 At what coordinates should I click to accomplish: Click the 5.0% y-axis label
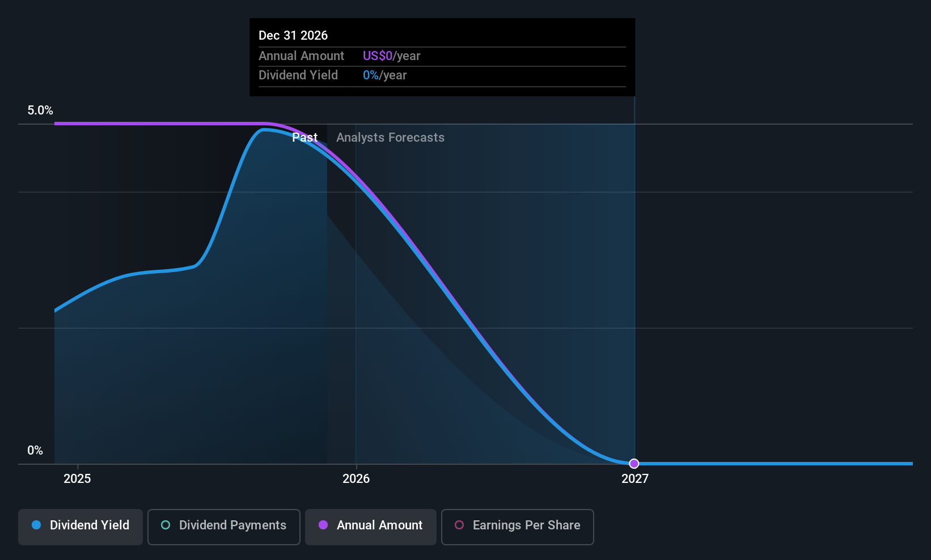[40, 110]
